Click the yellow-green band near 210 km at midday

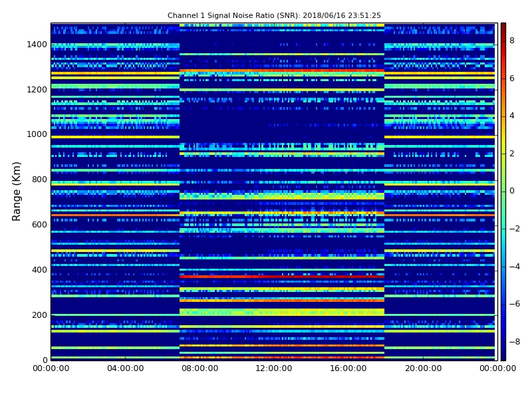pos(282,312)
